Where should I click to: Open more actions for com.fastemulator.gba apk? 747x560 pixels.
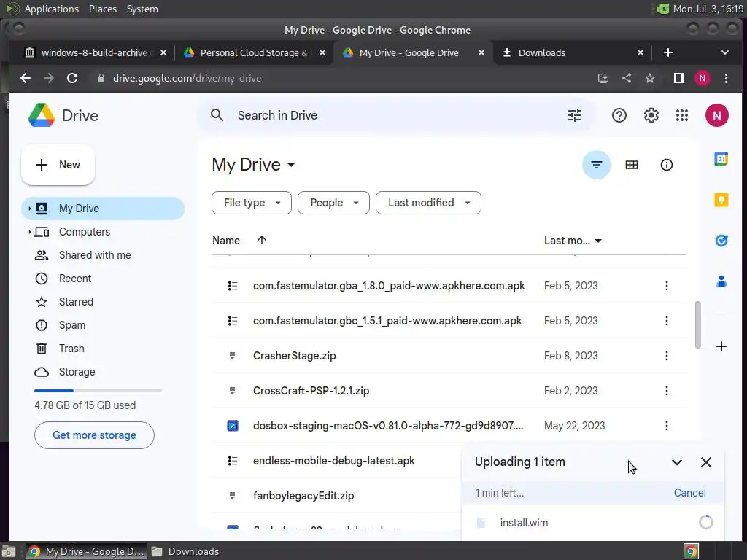point(666,286)
